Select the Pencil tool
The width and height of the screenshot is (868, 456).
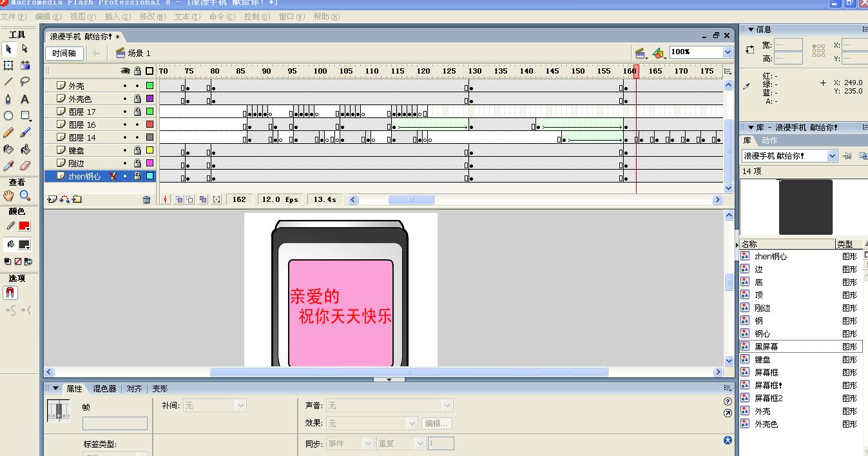coord(8,132)
